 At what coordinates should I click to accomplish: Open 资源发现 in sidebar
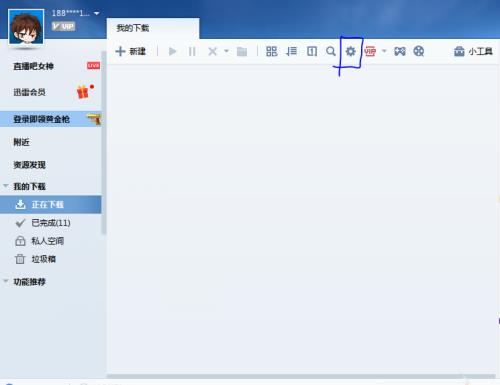[29, 165]
